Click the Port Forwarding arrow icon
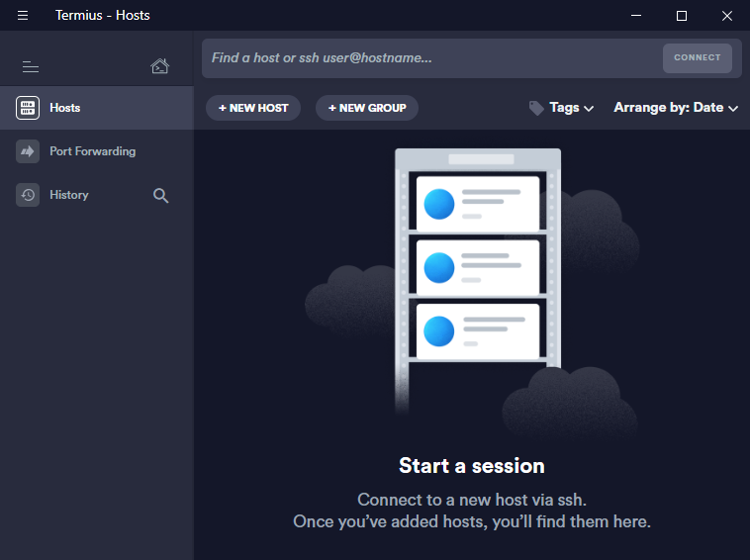Image resolution: width=750 pixels, height=560 pixels. coord(28,151)
